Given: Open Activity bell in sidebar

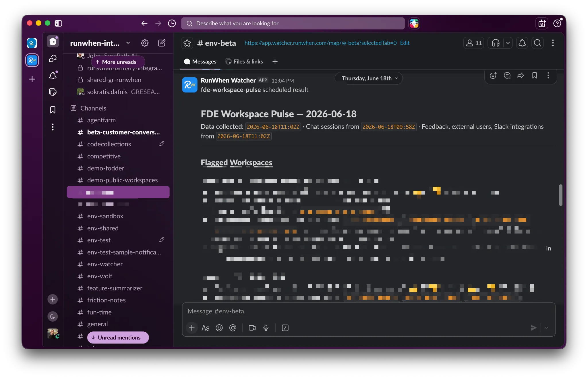Looking at the screenshot, I should click(x=53, y=76).
